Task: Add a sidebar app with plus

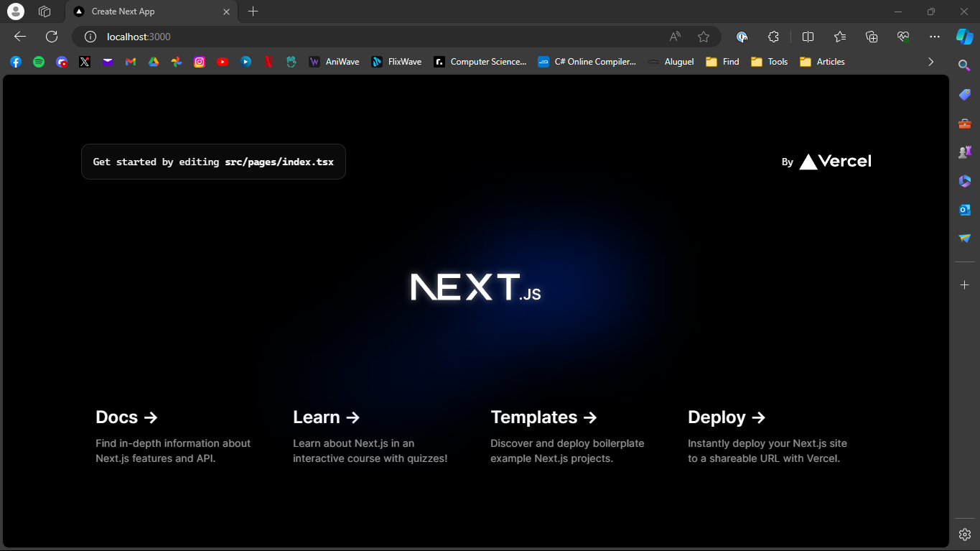Action: coord(965,285)
